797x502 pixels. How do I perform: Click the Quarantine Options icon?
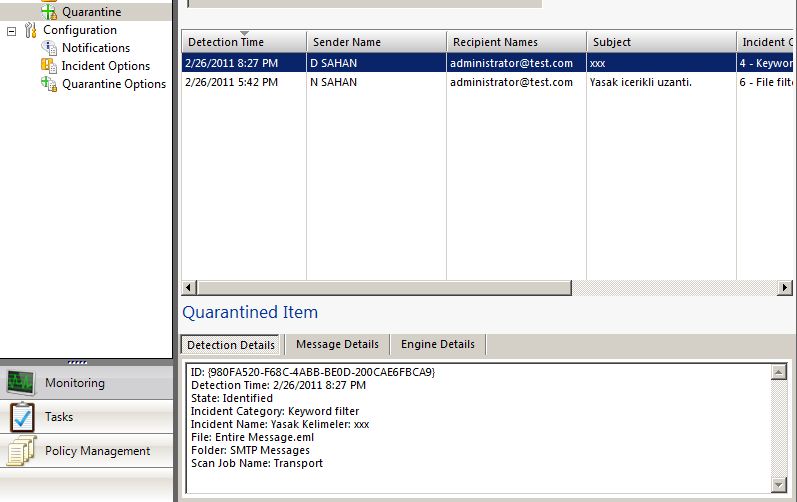tap(49, 84)
